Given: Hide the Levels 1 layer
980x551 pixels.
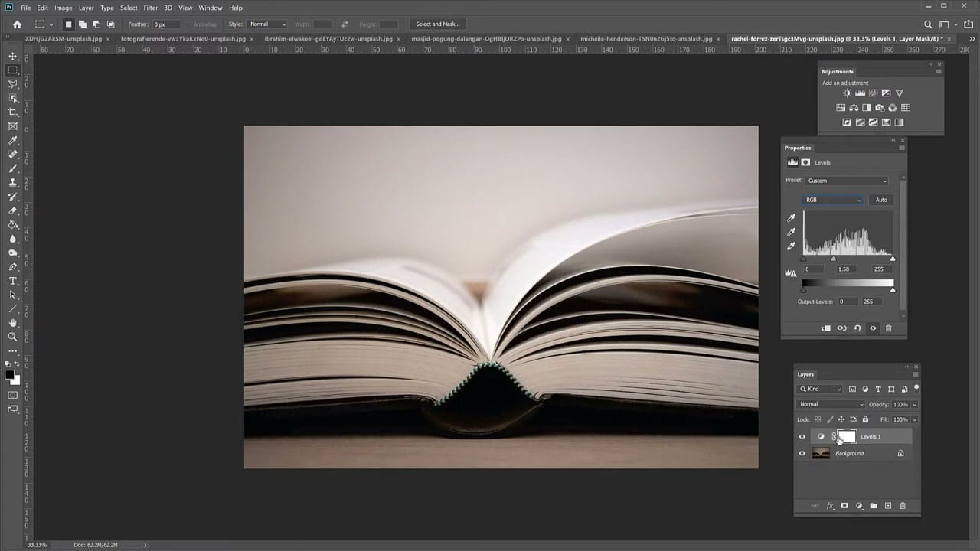Looking at the screenshot, I should click(802, 437).
